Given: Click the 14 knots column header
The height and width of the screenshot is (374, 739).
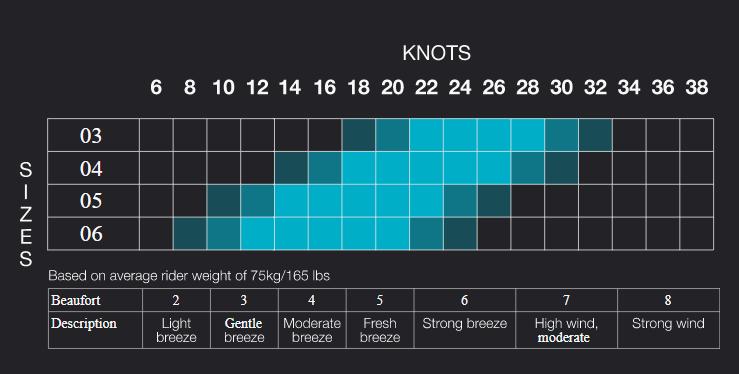Looking at the screenshot, I should coord(290,88).
